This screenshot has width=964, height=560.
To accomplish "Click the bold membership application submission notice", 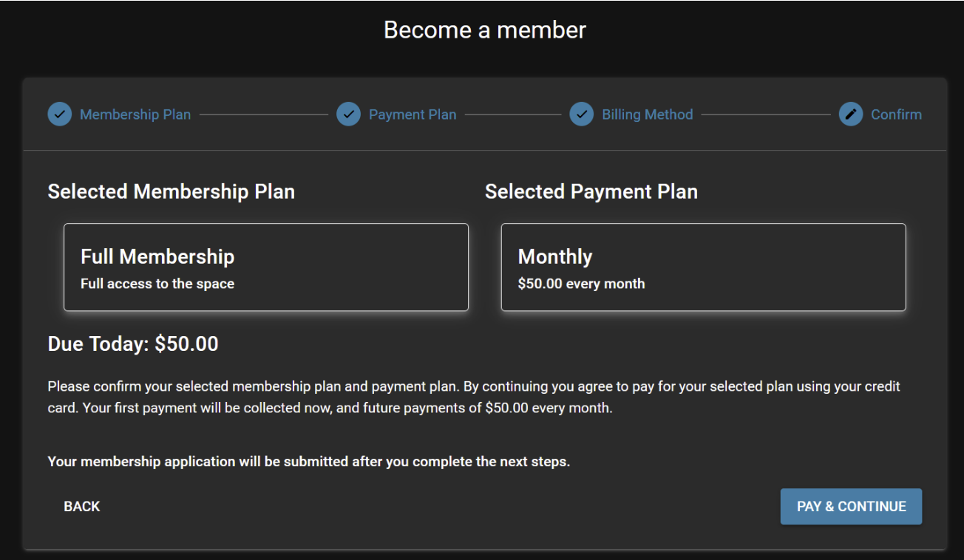I will click(309, 462).
